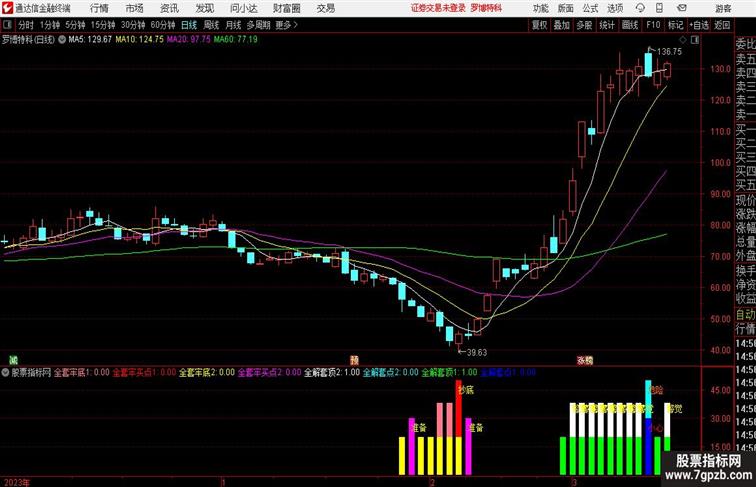The image size is (756, 487).
Task: Click the Tongdaxin red logo icon
Action: (x=7, y=7)
